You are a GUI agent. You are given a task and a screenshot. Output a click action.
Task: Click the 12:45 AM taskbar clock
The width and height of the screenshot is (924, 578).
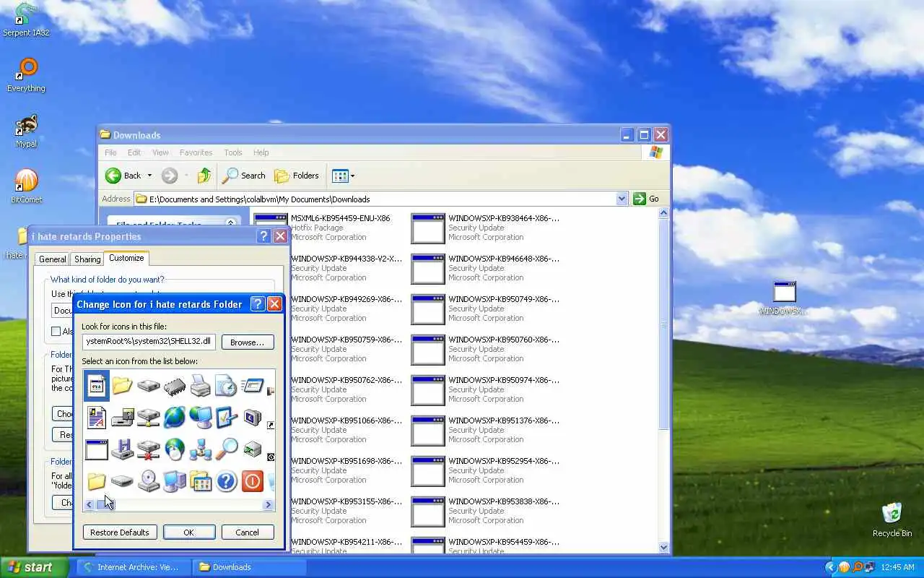coord(897,567)
